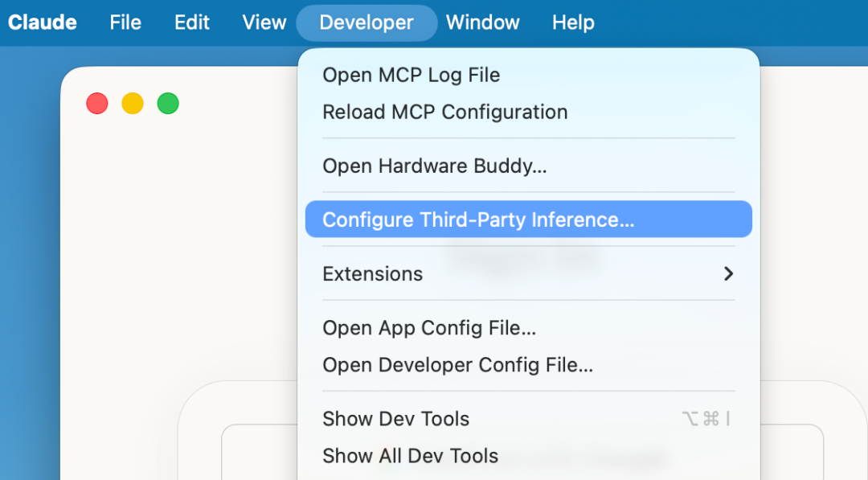The height and width of the screenshot is (480, 868).
Task: Open the Claude application menu
Action: (x=43, y=23)
